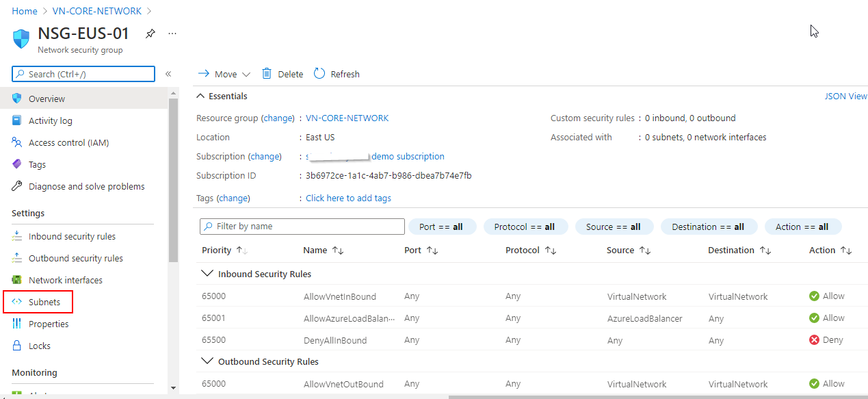Refresh the network security group view
Screen dimensions: 868x399
click(337, 74)
